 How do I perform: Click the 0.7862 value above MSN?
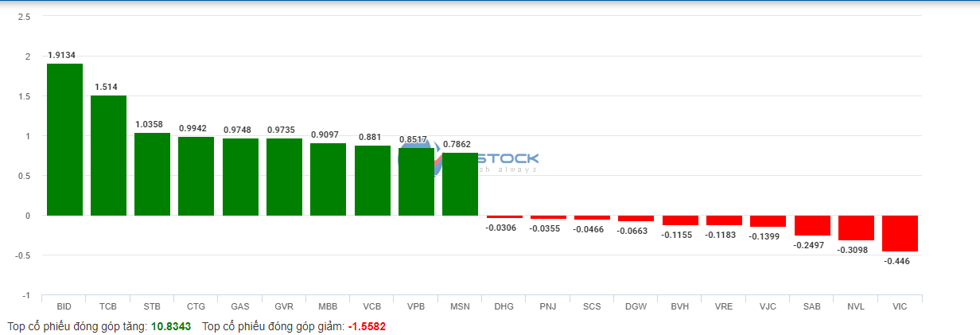pyautogui.click(x=457, y=144)
